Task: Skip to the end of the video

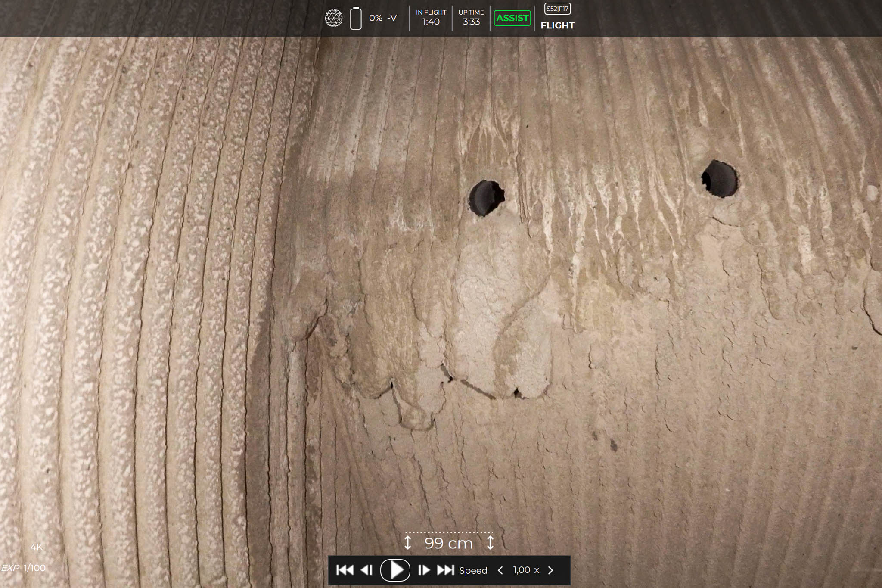Action: tap(445, 570)
